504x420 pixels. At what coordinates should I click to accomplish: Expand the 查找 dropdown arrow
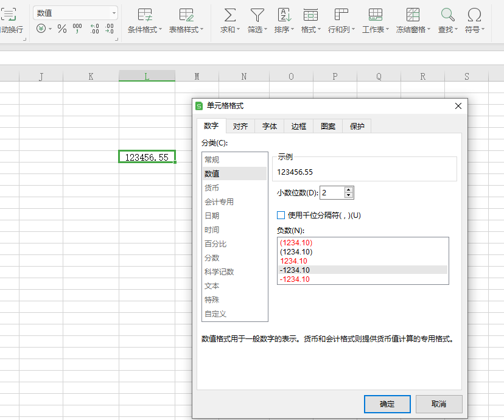(456, 30)
